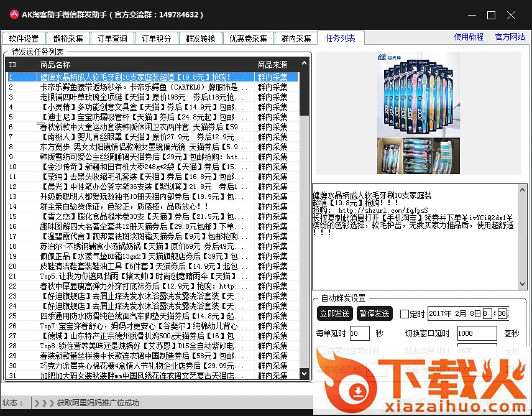Toggle the 结尾加当前时间 checkbox
This screenshot has width=532, height=416.
321,351
